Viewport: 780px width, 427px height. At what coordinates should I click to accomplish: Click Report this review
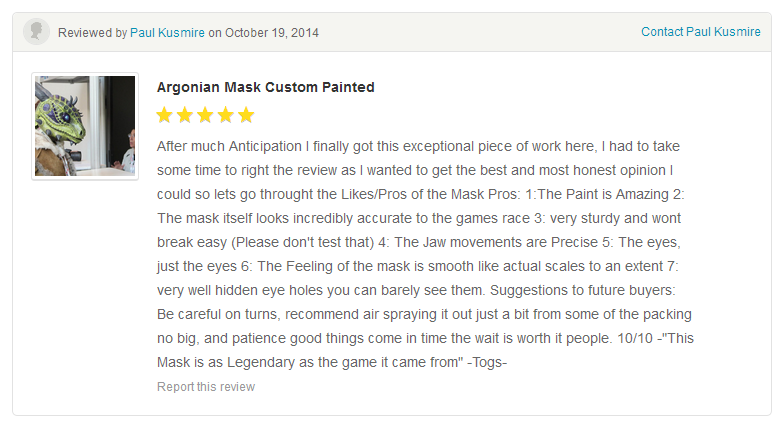click(x=206, y=387)
